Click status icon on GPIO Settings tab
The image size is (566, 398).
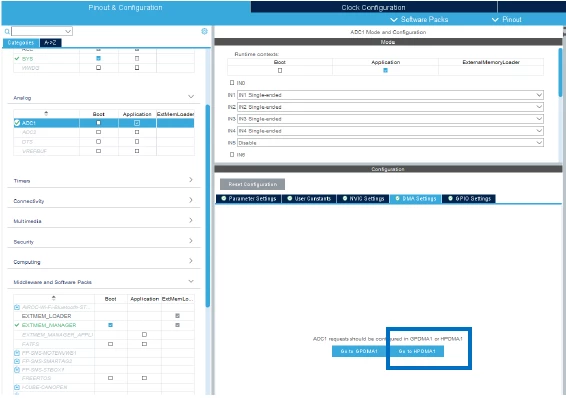[x=450, y=198]
